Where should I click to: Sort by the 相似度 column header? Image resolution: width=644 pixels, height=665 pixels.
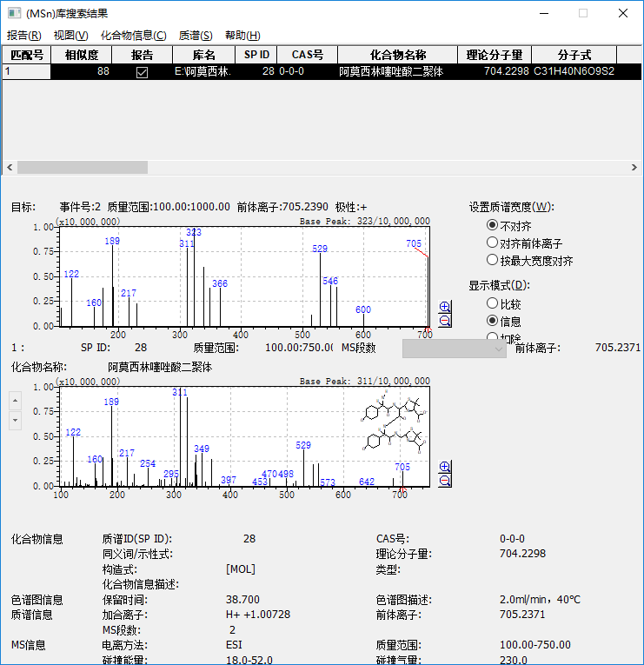tap(81, 55)
